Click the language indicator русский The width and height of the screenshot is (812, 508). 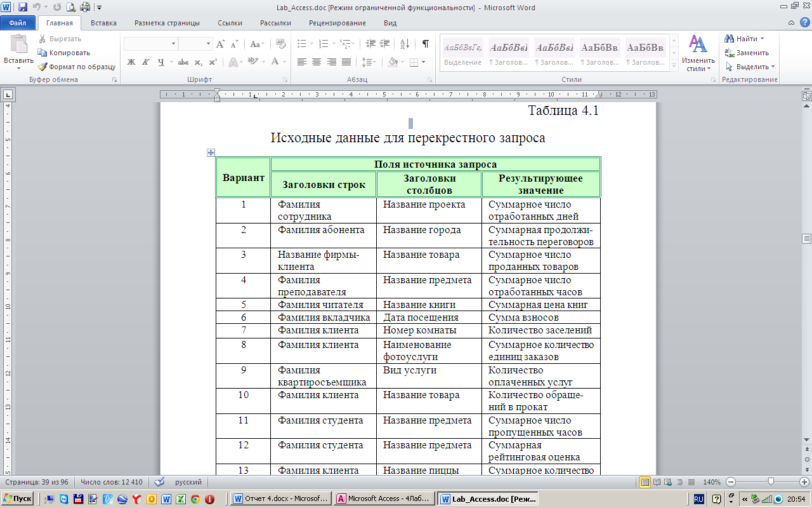tap(188, 482)
